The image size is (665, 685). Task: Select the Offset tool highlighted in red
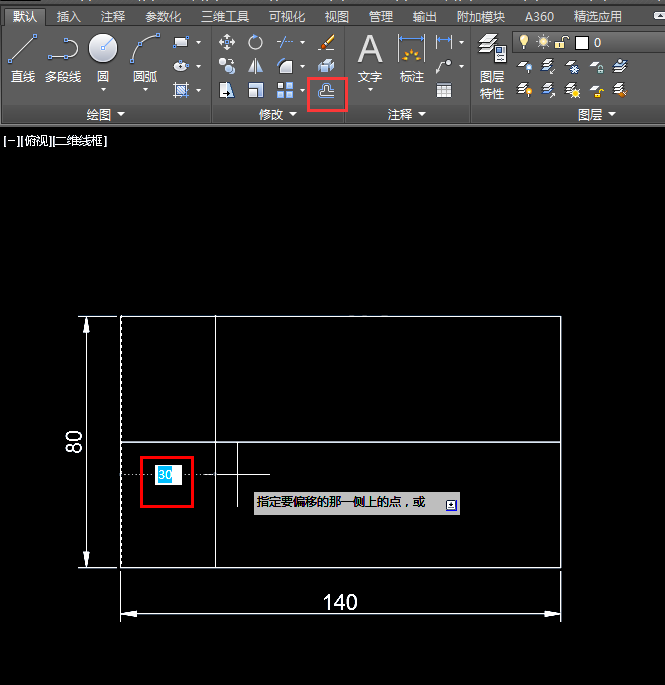(326, 91)
